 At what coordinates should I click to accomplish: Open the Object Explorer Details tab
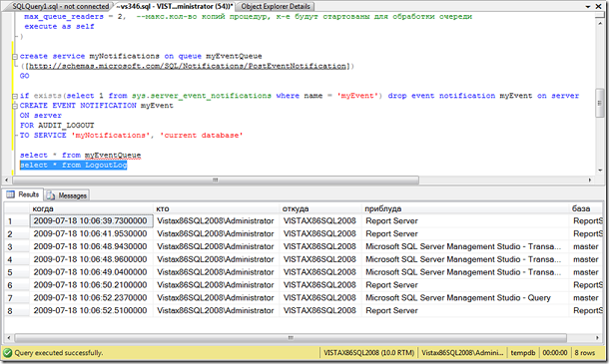click(x=275, y=6)
